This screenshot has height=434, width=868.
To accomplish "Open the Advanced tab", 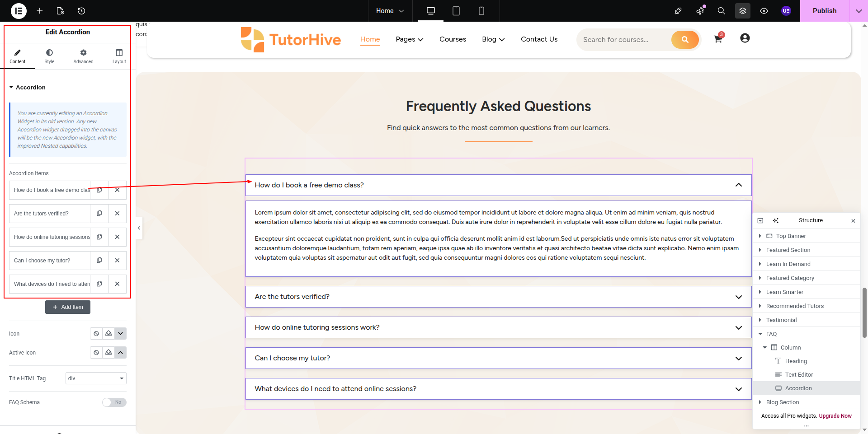I will tap(83, 56).
